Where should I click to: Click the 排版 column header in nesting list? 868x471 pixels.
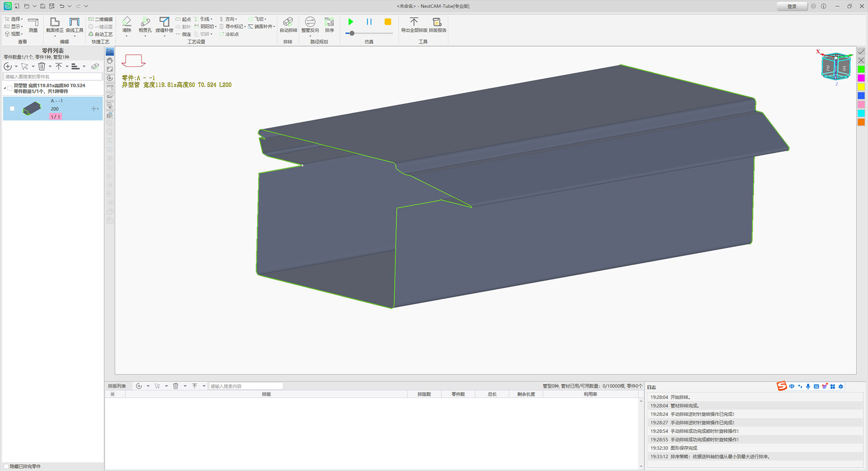[x=266, y=394]
